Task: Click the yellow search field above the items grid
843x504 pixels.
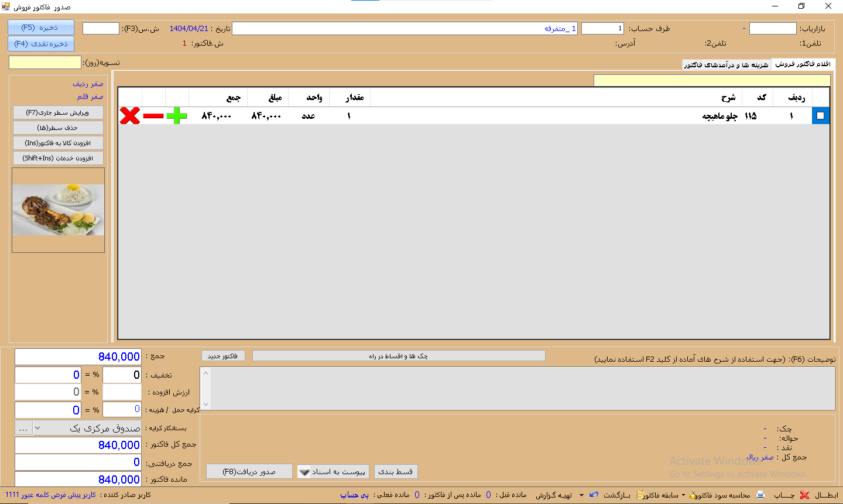Action: [711, 81]
